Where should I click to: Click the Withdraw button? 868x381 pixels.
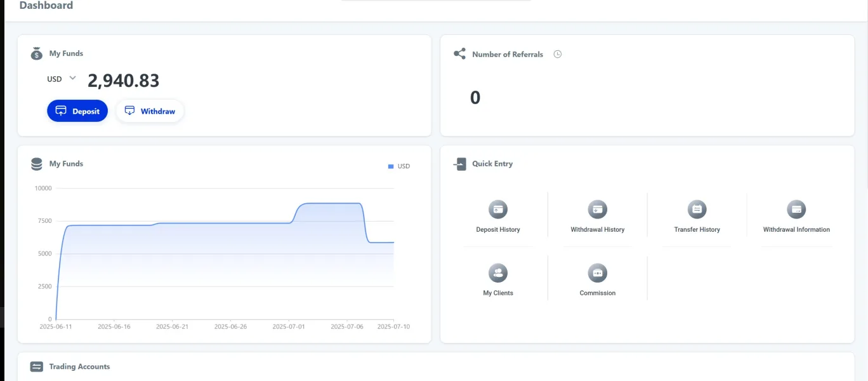point(150,111)
